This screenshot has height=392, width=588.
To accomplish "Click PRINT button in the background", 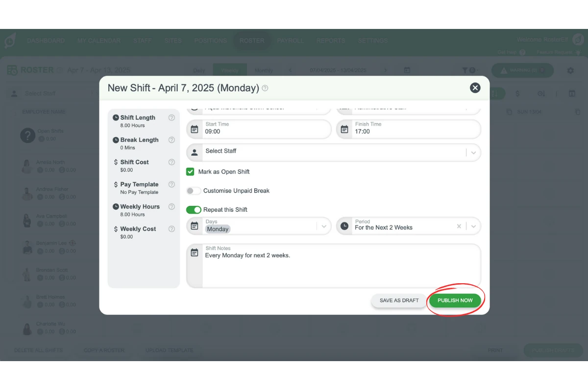I will (x=495, y=350).
